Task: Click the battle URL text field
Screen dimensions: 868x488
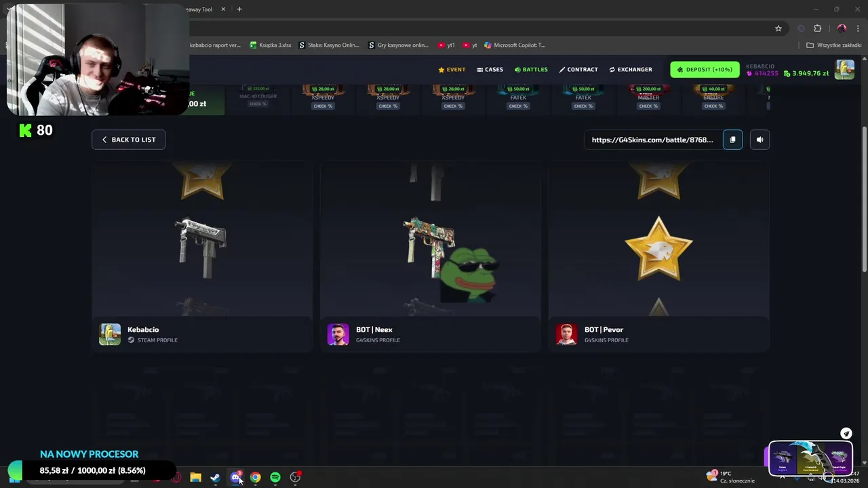Action: click(652, 140)
